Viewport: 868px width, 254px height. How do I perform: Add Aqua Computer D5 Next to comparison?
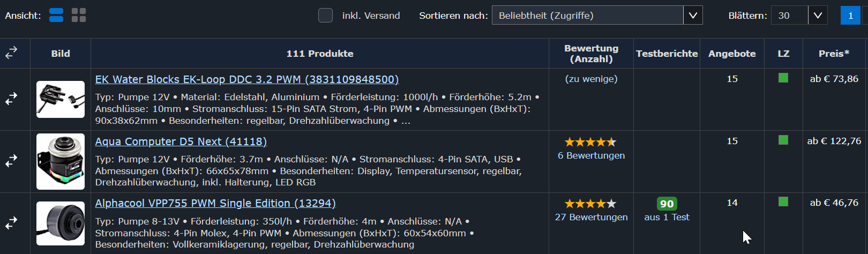[11, 161]
